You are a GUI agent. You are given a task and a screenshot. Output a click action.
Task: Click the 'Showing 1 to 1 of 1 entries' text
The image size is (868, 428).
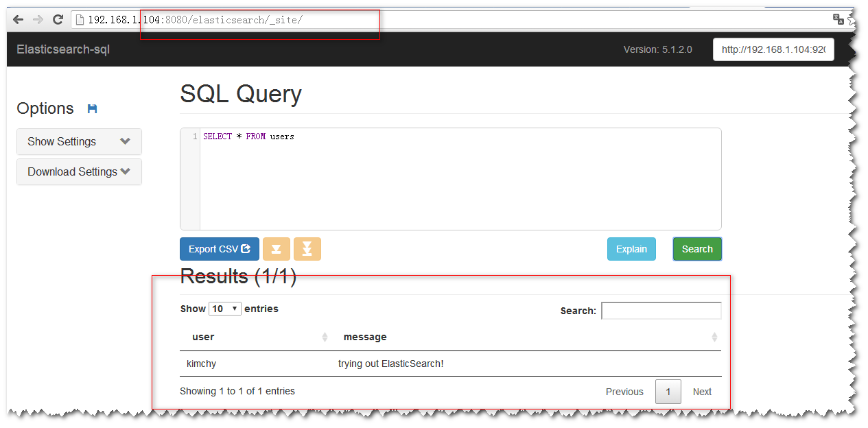[237, 391]
